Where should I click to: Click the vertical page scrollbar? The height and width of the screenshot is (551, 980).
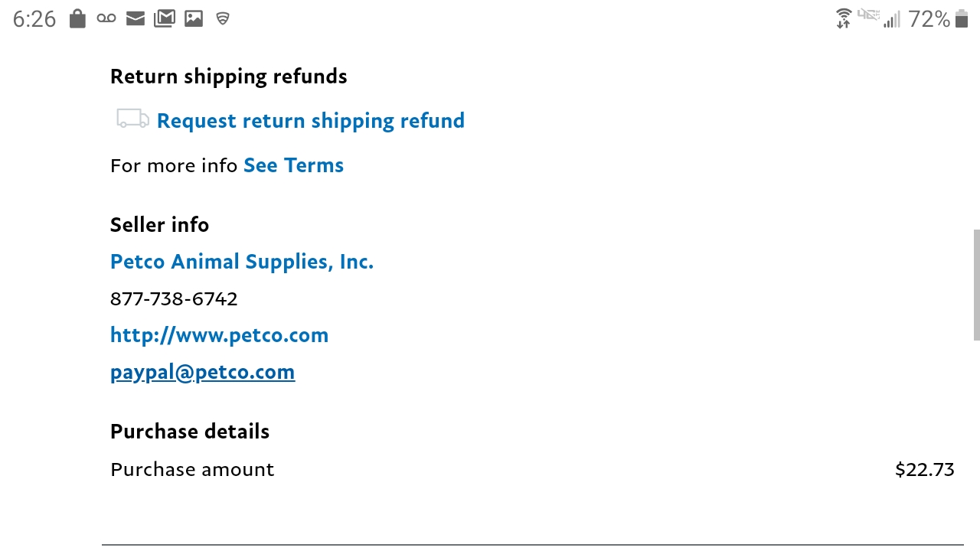coord(976,284)
